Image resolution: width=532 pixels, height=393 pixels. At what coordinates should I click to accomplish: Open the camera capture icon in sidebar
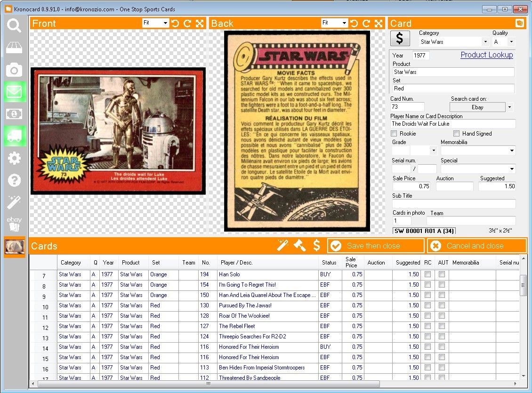14,70
